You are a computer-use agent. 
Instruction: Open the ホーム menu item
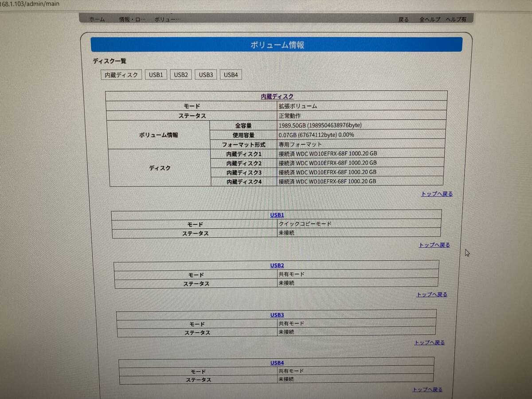tap(97, 20)
